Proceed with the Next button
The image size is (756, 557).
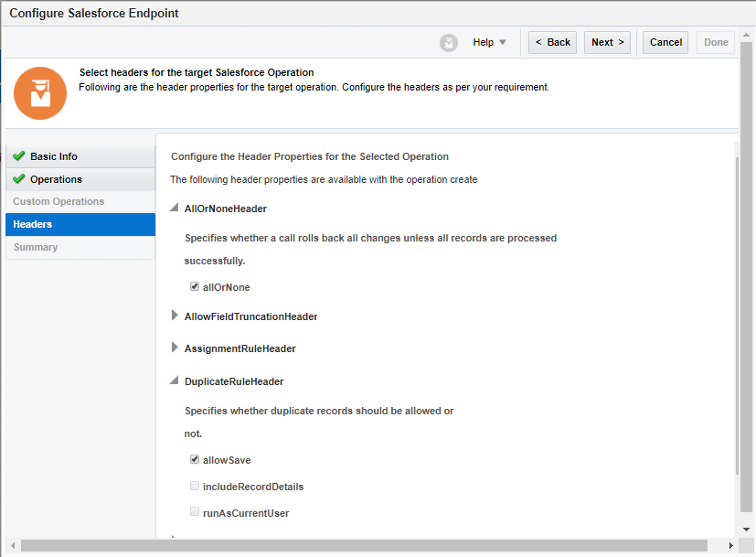pos(608,42)
